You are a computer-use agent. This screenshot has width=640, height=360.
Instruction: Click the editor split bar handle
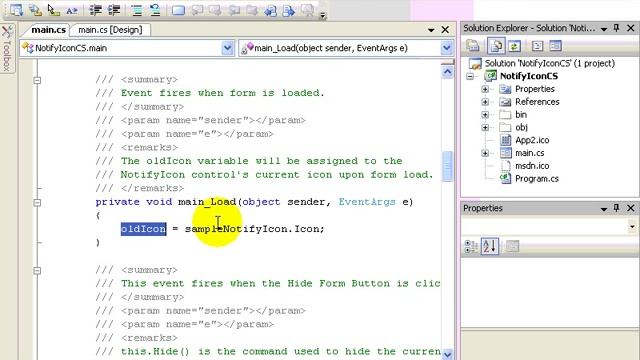[x=447, y=62]
